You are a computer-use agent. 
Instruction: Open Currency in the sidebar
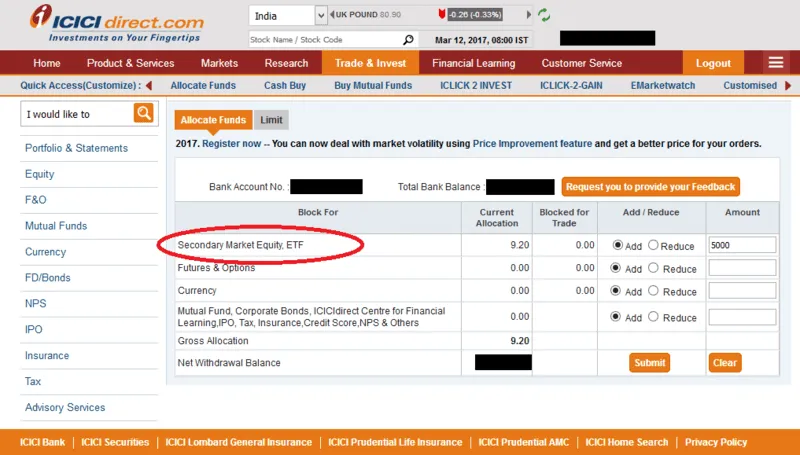pyautogui.click(x=45, y=252)
